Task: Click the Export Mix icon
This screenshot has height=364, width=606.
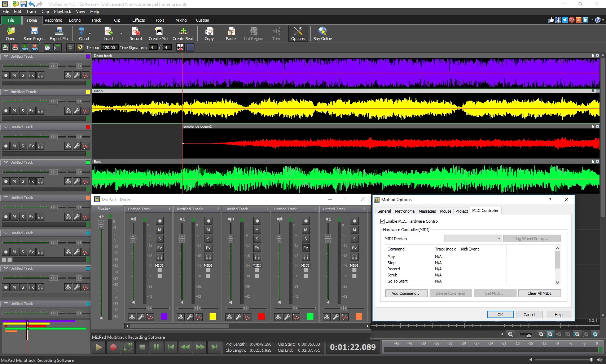Action: 59,34
